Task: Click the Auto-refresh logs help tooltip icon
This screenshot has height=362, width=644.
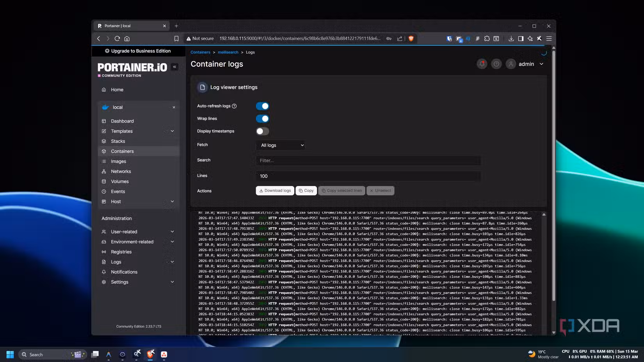Action: coord(234,106)
